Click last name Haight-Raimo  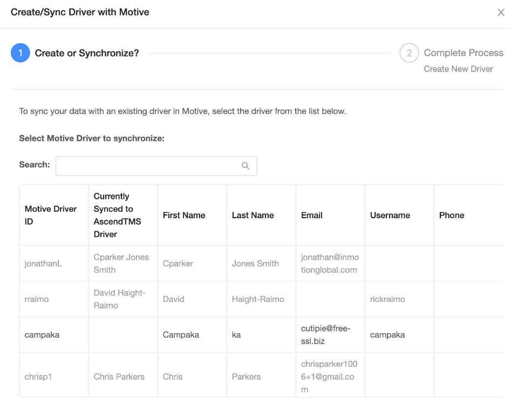(x=258, y=299)
